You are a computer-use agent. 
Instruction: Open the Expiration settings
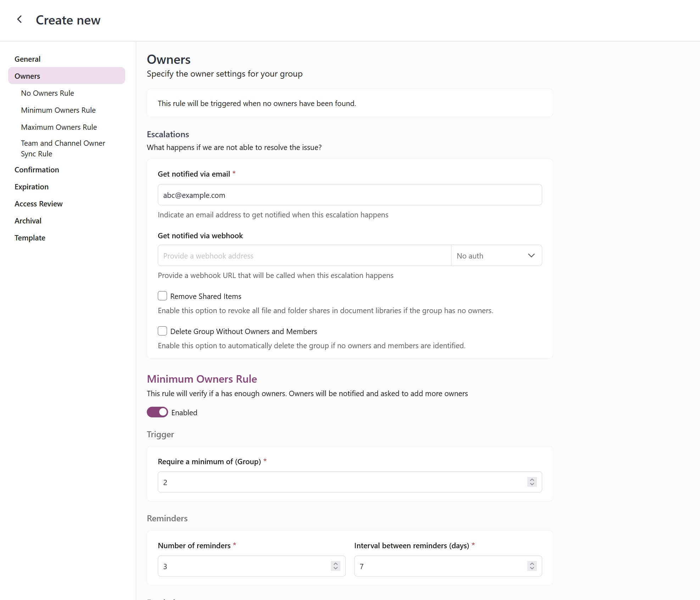32,187
